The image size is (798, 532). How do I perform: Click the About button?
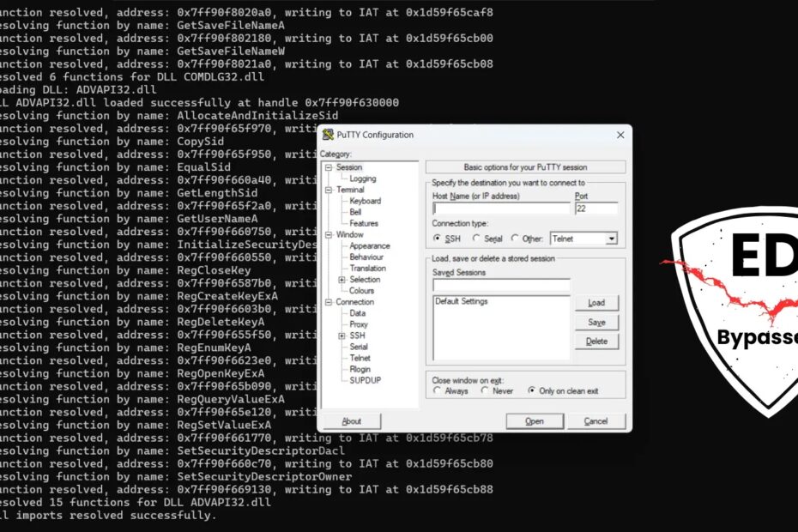pyautogui.click(x=352, y=421)
